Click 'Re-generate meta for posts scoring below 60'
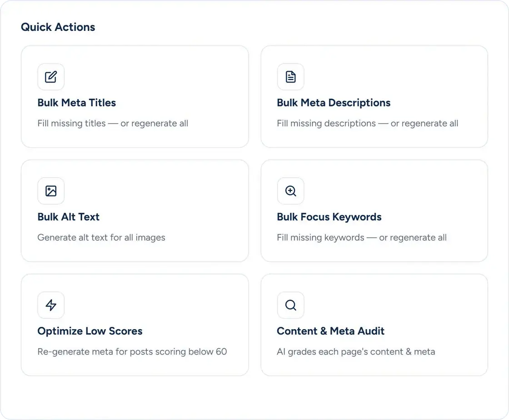 click(132, 351)
